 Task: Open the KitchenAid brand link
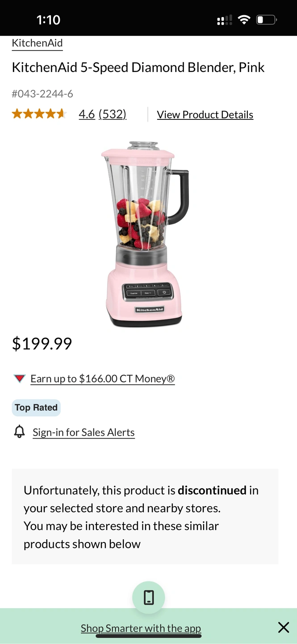pyautogui.click(x=37, y=43)
